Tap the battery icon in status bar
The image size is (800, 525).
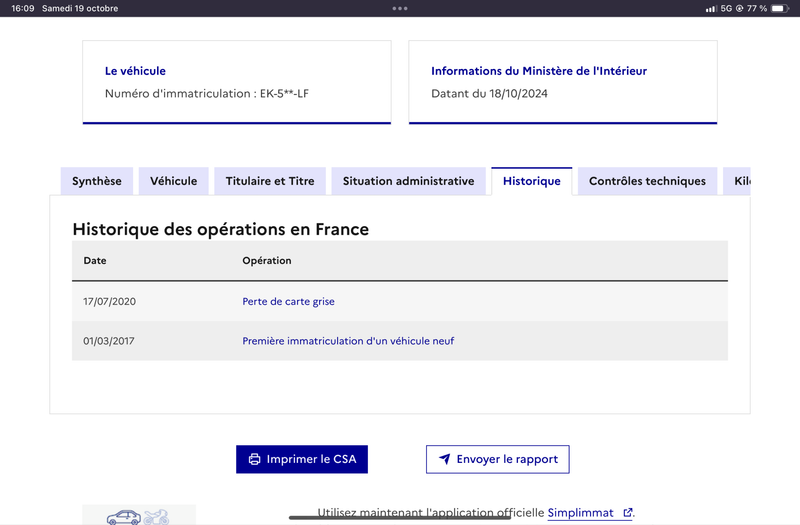coord(780,8)
